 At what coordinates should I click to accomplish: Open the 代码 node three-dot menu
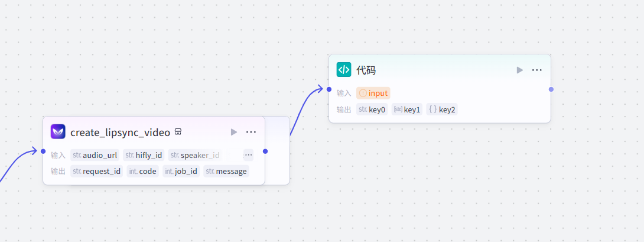coord(536,70)
